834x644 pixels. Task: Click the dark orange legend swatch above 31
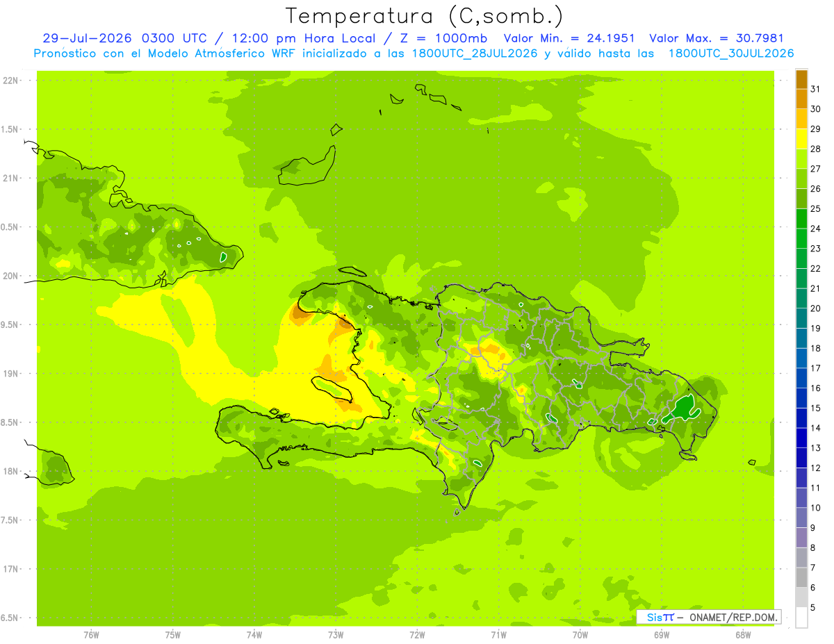tap(801, 79)
